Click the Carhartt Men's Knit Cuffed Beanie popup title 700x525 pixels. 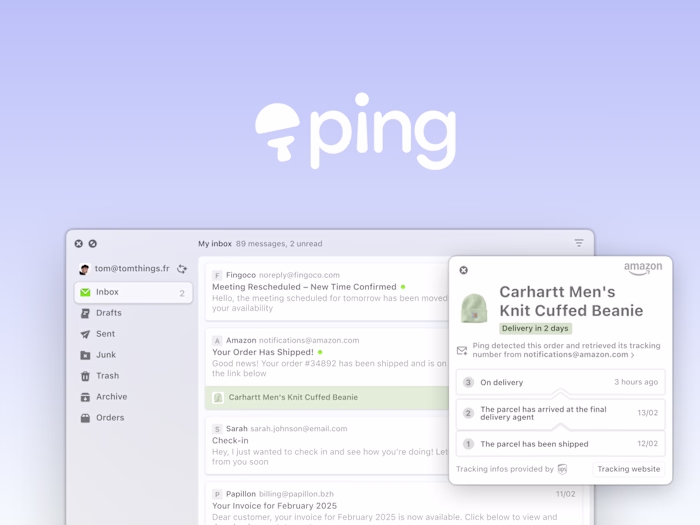(x=571, y=301)
